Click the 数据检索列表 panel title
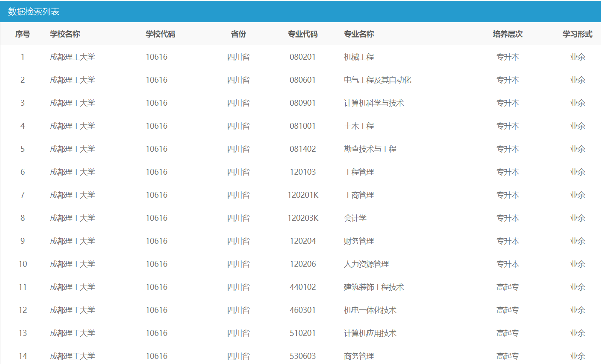The image size is (601, 364). (x=34, y=12)
